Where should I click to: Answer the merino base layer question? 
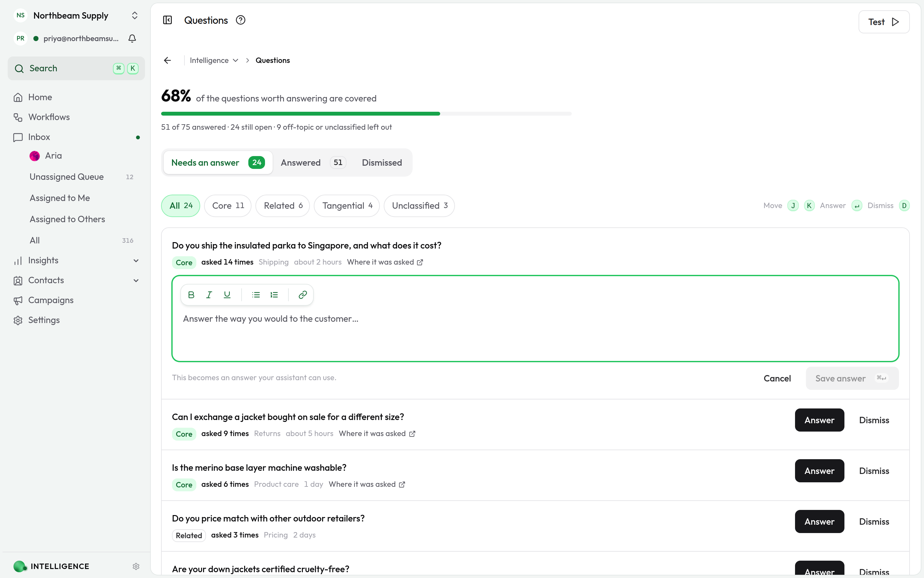[819, 471]
